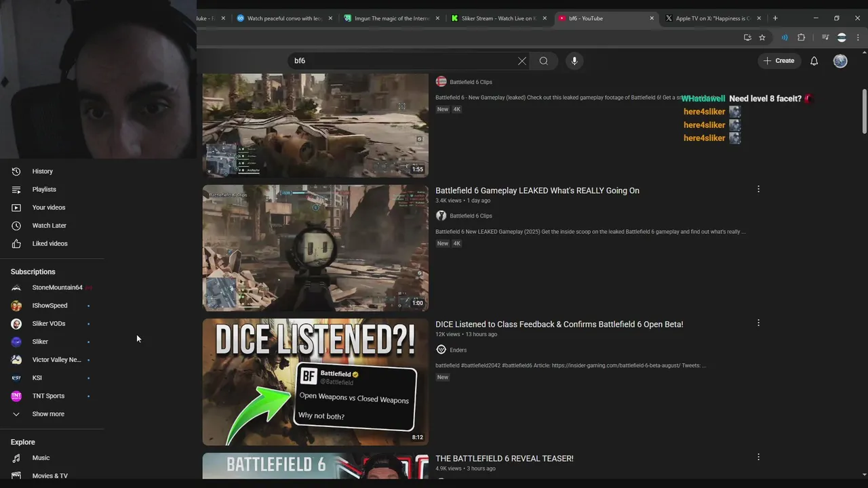Click the audio playing indicator in toolbar
Viewport: 868px width, 488px height.
click(785, 37)
